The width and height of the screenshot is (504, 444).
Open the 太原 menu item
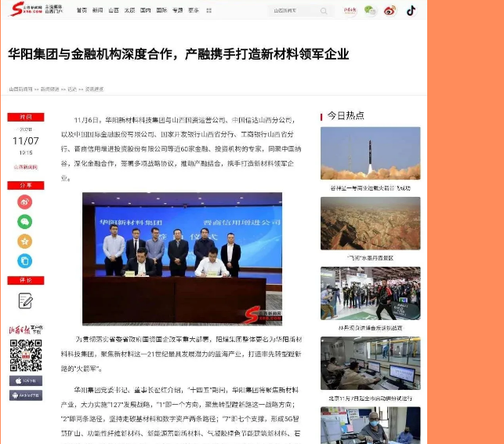coord(130,10)
